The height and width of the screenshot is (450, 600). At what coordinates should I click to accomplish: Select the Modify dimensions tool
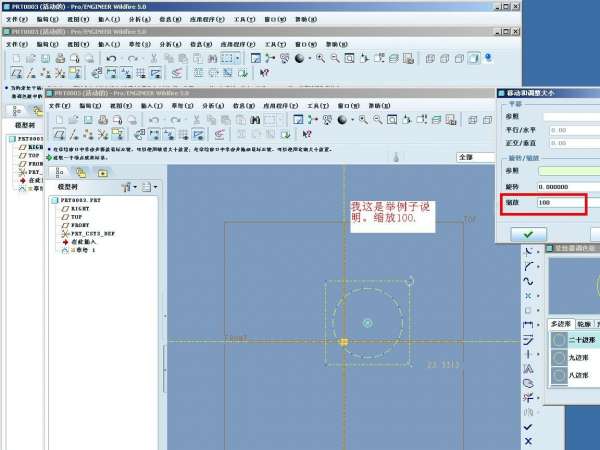coord(528,339)
